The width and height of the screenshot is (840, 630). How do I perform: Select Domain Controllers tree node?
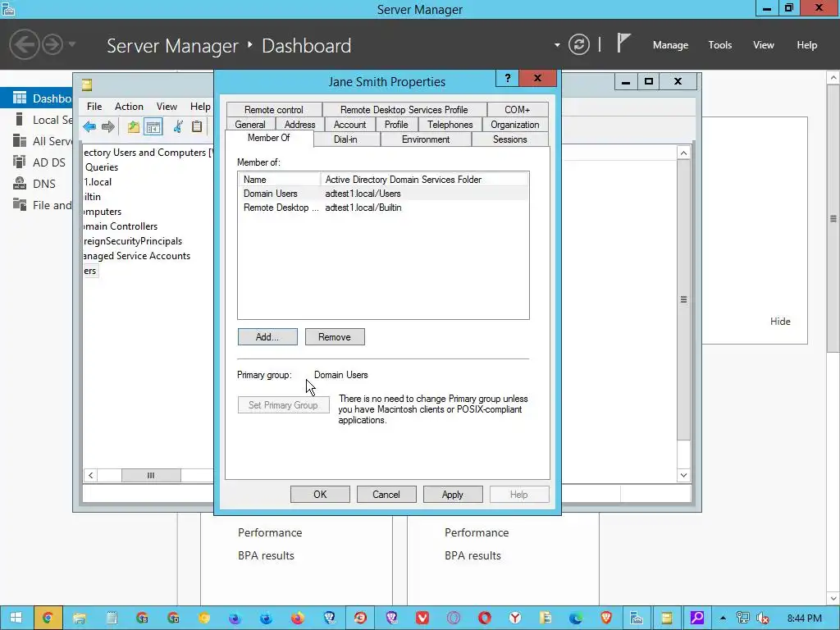(121, 226)
